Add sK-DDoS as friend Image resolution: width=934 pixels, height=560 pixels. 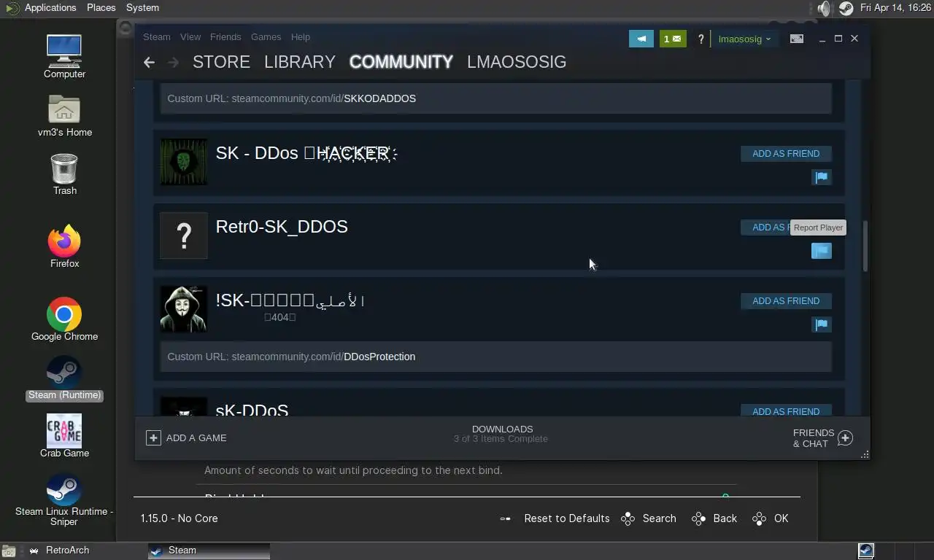click(x=786, y=411)
